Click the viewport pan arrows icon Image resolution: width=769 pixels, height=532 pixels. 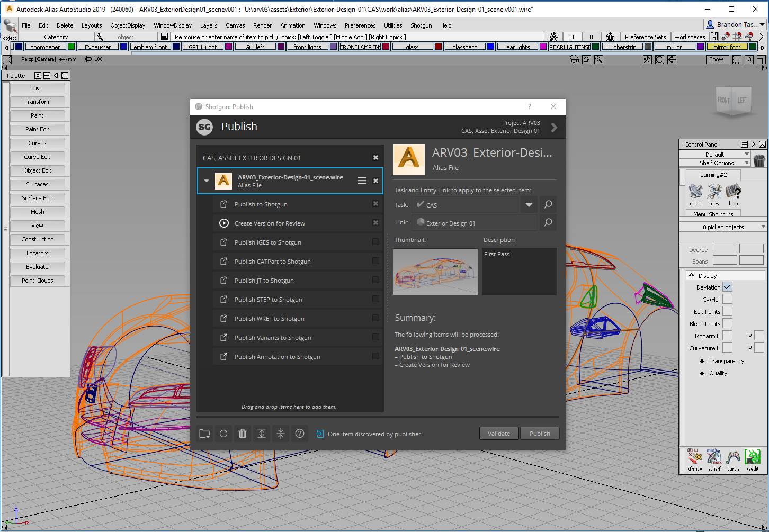pyautogui.click(x=672, y=60)
